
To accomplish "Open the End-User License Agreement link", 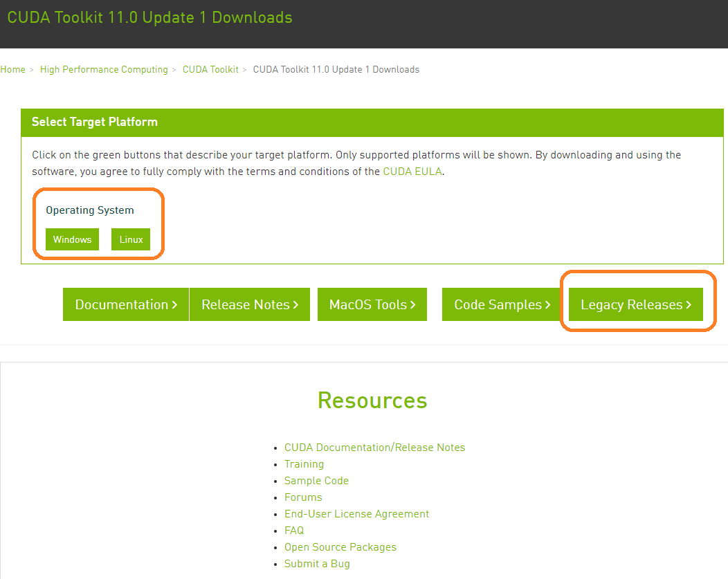I will click(356, 514).
